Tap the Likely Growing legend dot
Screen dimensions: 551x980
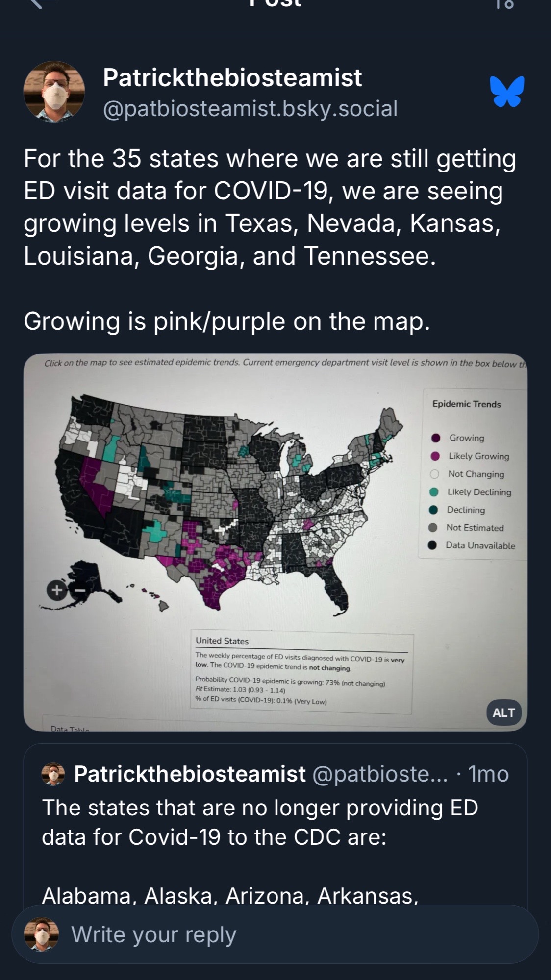click(x=435, y=456)
